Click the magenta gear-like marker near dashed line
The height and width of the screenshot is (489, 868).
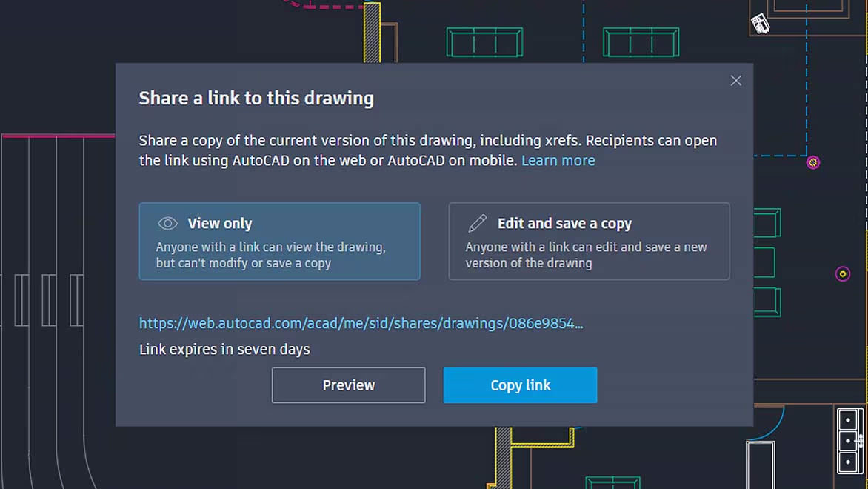812,162
